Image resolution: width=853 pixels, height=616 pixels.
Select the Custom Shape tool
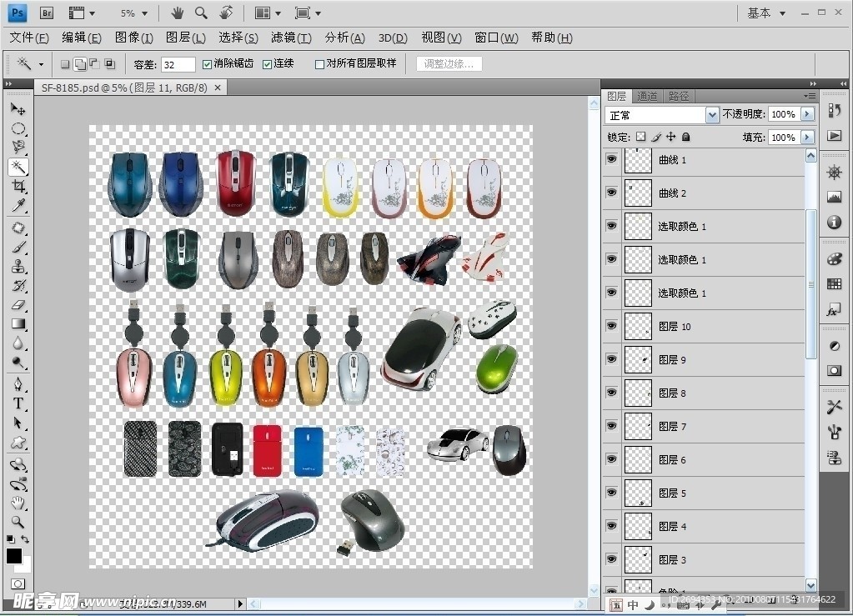18,443
